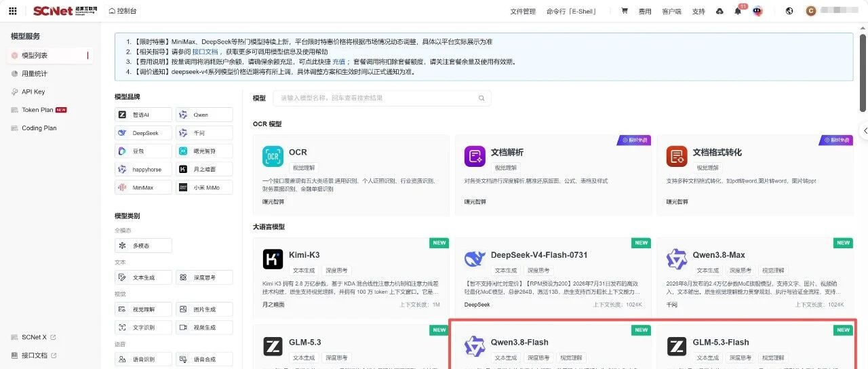Select the 文字识别 category filter

click(x=143, y=327)
